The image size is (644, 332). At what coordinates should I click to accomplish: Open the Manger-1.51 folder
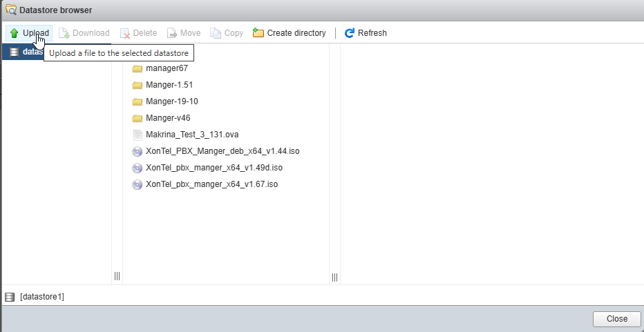coord(169,85)
